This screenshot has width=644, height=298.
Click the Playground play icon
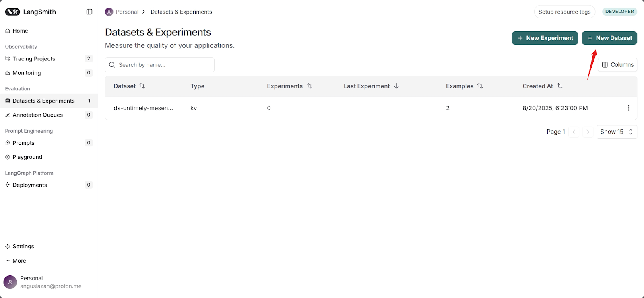(x=7, y=157)
